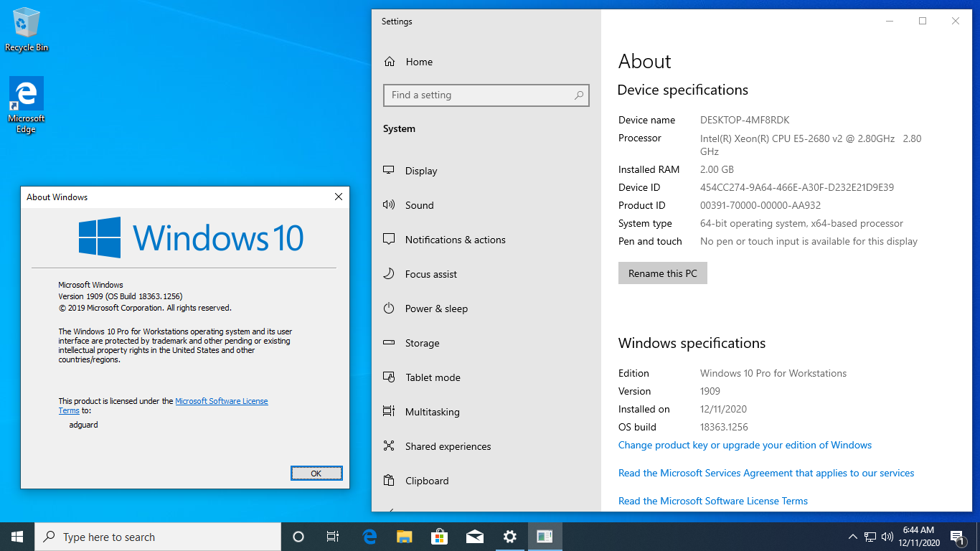The image size is (980, 551).
Task: Click device name DESKTOP-4MF8RDK text
Action: click(x=745, y=120)
